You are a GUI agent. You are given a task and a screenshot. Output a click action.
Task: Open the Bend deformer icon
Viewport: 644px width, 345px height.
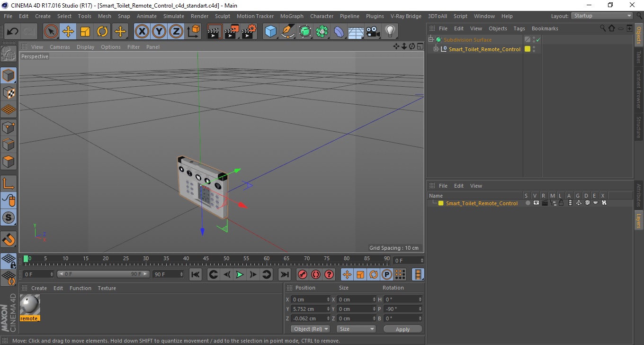(x=339, y=32)
